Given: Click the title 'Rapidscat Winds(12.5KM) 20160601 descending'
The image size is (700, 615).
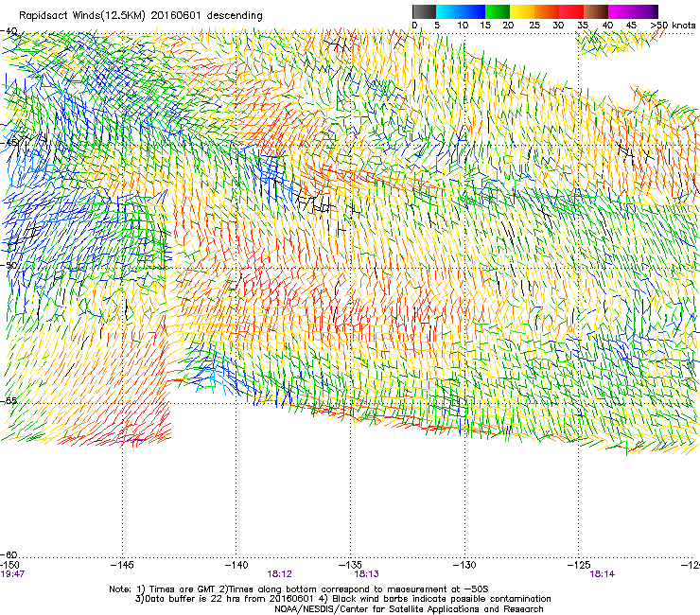Looking at the screenshot, I should point(141,15).
